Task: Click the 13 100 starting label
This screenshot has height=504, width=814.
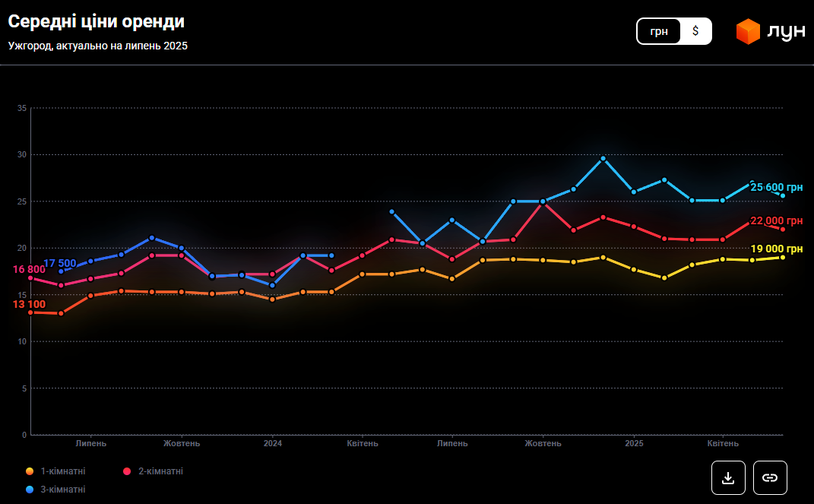Action: (x=29, y=304)
